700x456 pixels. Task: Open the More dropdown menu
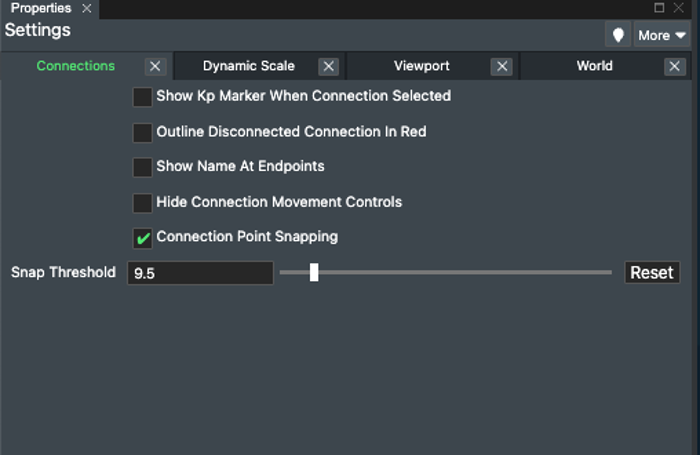pos(662,35)
